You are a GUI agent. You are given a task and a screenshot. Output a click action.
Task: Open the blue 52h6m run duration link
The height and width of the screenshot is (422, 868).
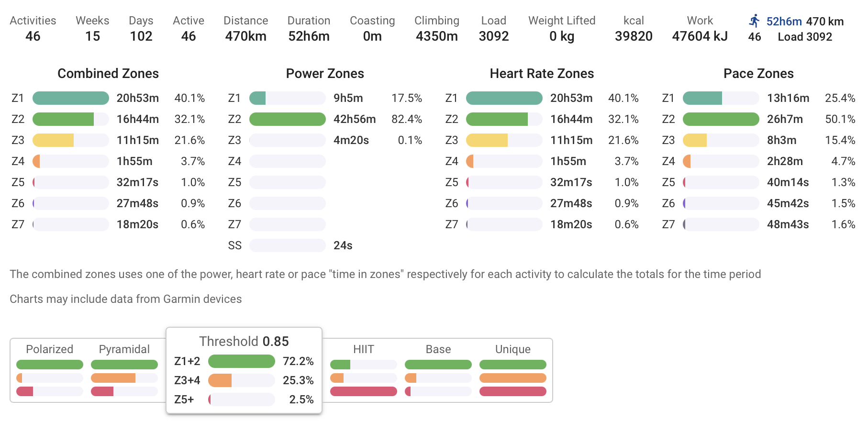click(x=784, y=22)
